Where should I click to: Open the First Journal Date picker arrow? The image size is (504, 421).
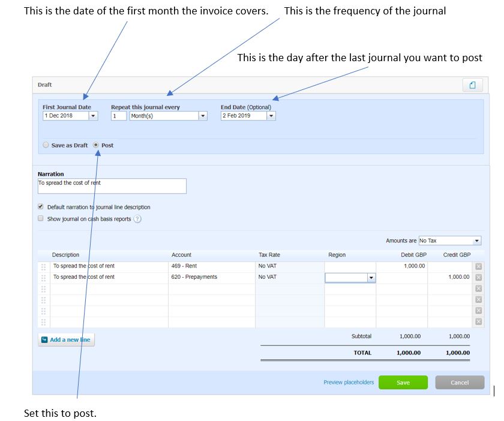pos(93,116)
